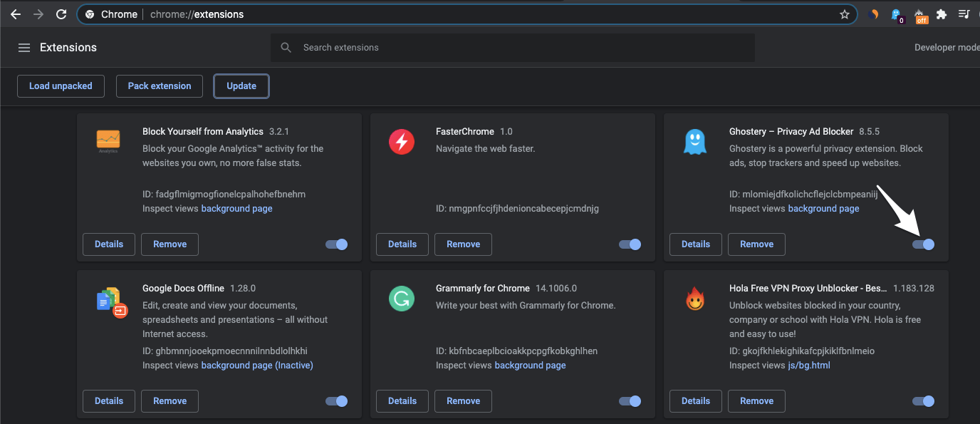Open Details for FasterChrome
This screenshot has height=424, width=980.
tap(402, 244)
